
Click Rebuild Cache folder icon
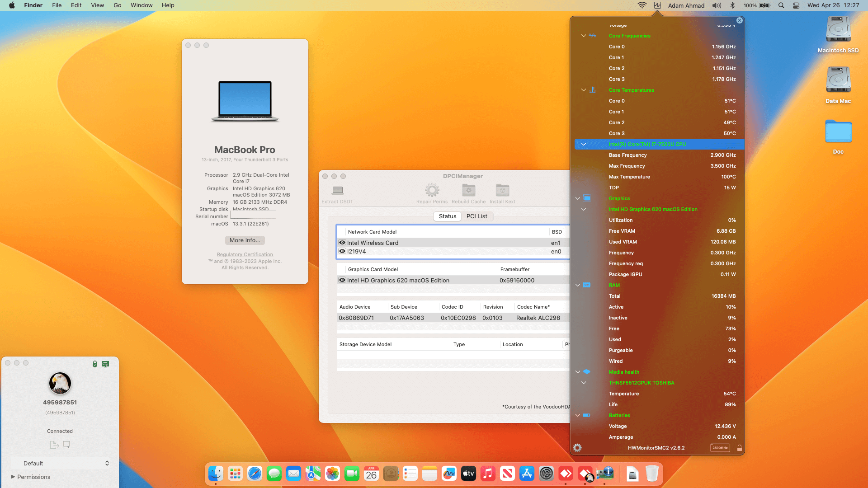(468, 190)
